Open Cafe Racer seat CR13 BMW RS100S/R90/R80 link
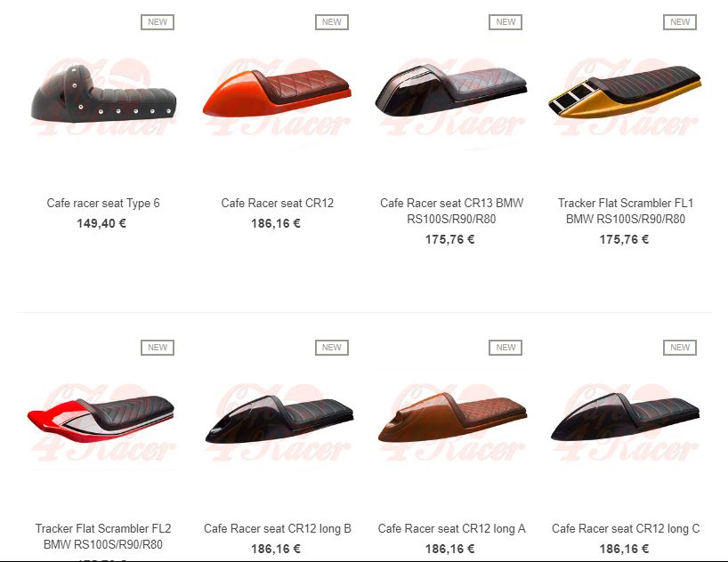Image resolution: width=728 pixels, height=562 pixels. [451, 211]
